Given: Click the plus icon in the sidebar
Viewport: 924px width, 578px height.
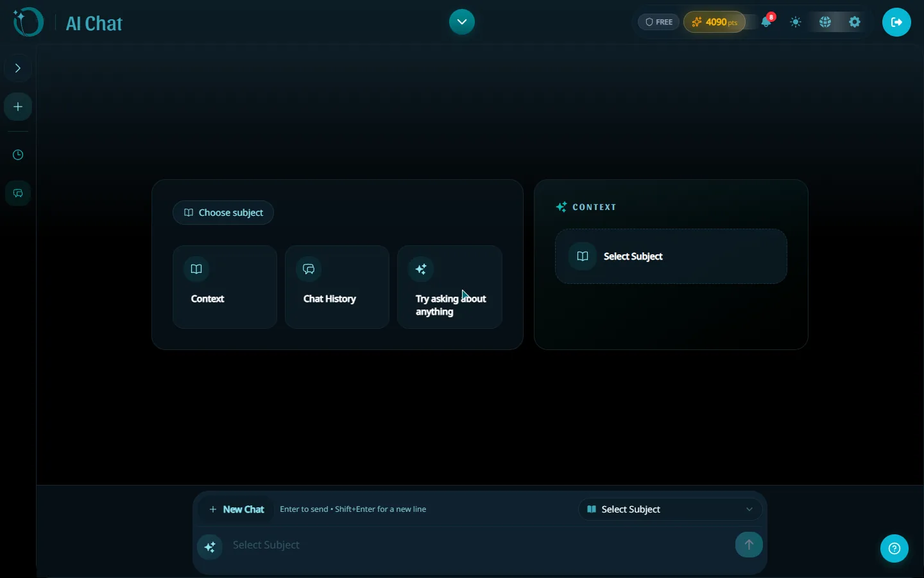Looking at the screenshot, I should tap(18, 107).
